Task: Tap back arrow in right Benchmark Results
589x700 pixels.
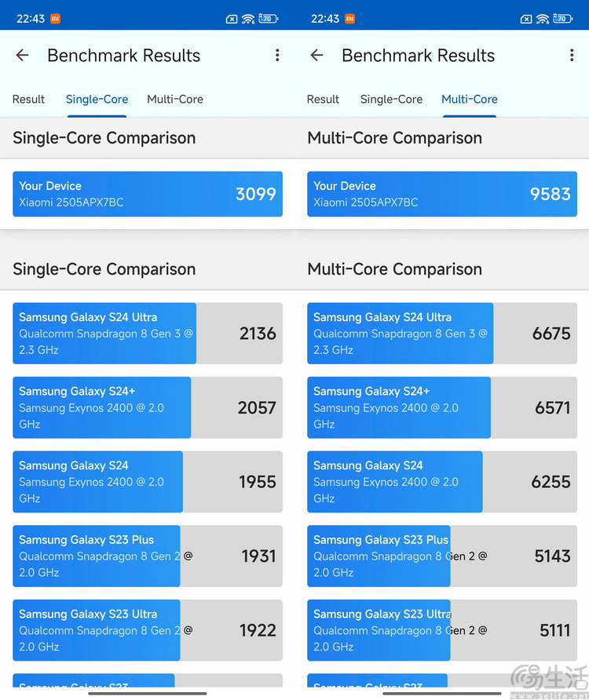Action: [x=316, y=56]
